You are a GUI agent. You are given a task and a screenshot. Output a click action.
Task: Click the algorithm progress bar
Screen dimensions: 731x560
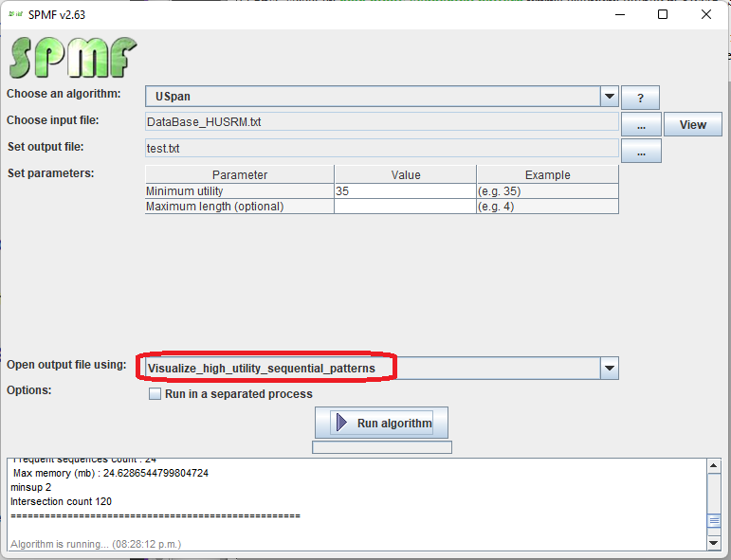click(381, 447)
